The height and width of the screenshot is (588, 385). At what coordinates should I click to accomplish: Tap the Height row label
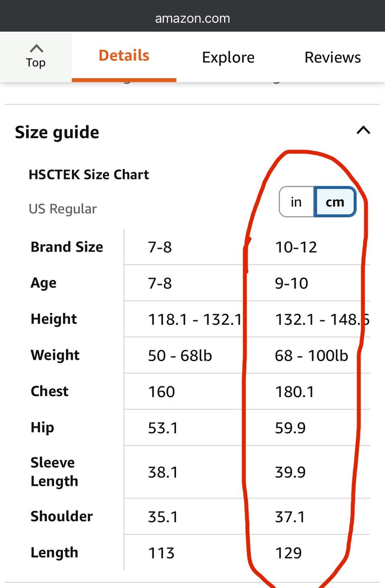[x=54, y=319]
